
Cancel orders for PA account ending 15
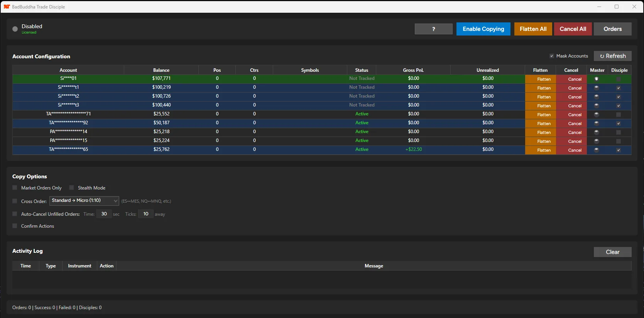571,141
